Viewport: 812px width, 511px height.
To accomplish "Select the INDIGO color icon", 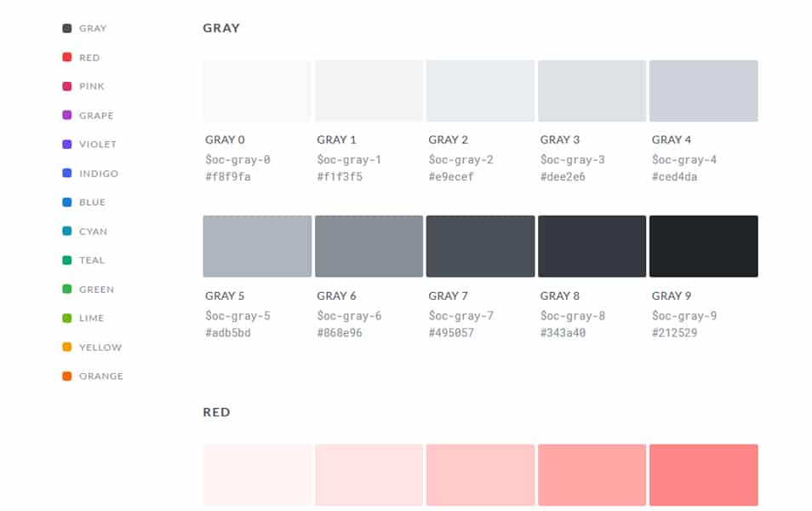I will 66,173.
